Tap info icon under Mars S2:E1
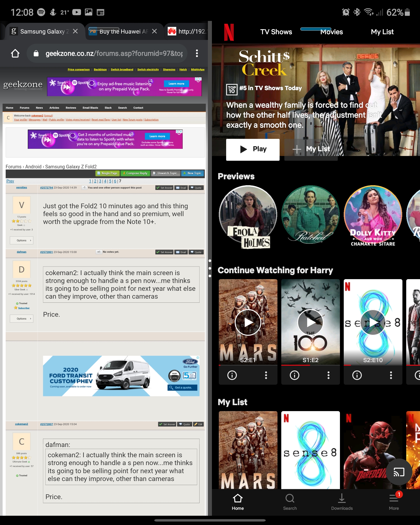Viewport: 420px width, 525px height. [x=232, y=375]
